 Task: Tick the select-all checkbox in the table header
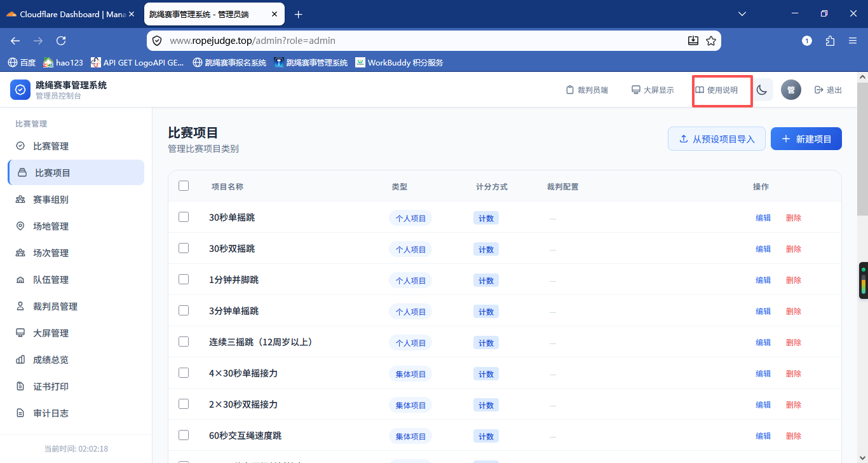184,186
